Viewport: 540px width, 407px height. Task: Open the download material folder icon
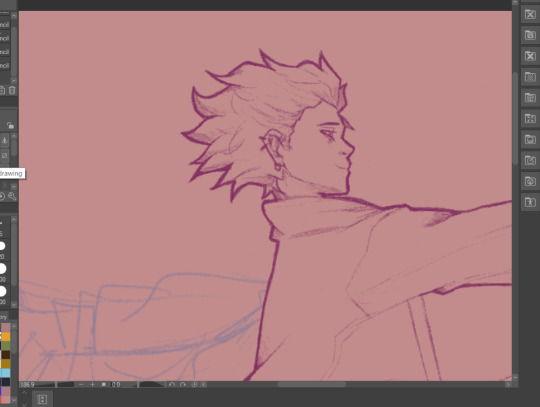530,181
